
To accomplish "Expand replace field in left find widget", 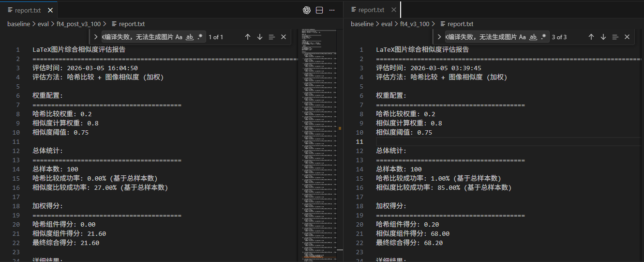I will 95,37.
